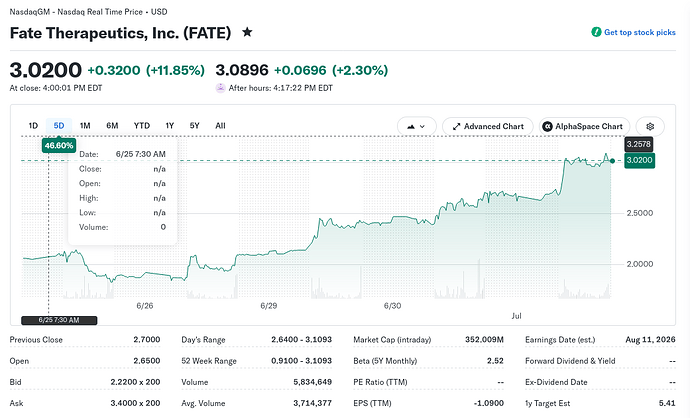Click the Ex-Dividend Date label
Screen dimensions: 690x418
pos(556,382)
